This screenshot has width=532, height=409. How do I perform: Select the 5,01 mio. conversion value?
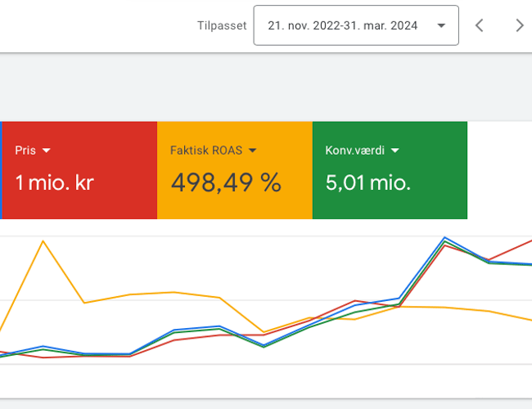(x=367, y=182)
